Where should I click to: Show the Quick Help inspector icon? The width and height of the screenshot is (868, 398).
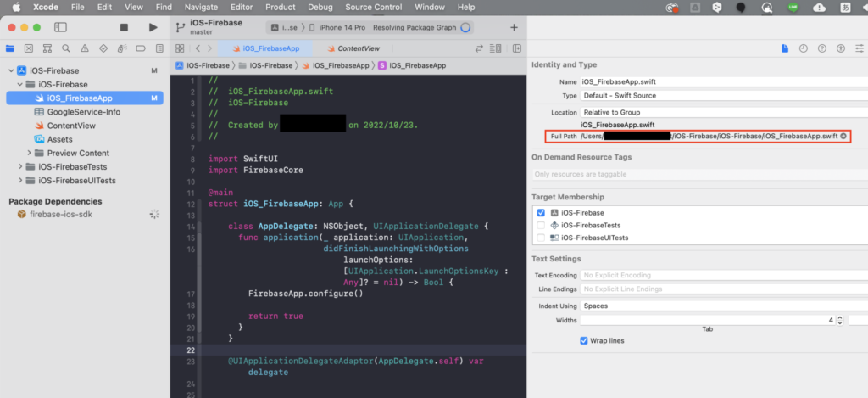[x=821, y=48]
